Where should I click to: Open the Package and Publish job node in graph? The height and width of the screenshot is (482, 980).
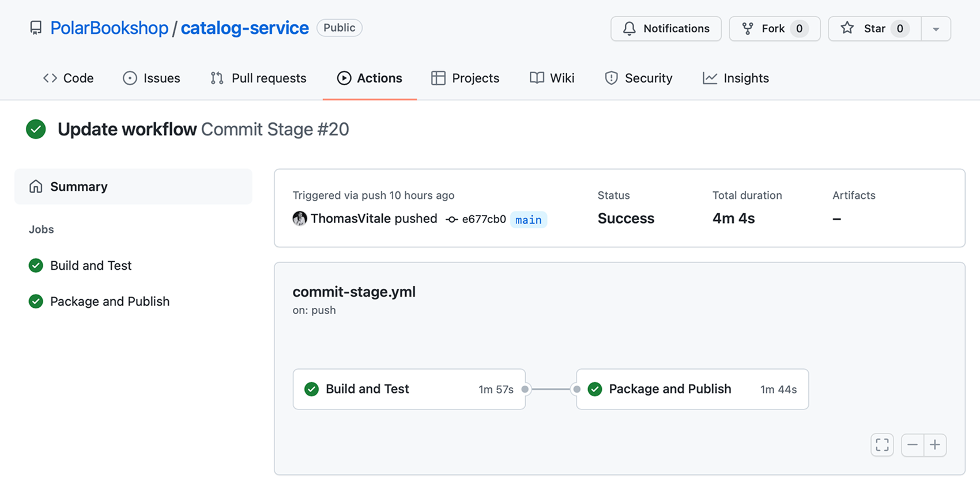coord(692,389)
